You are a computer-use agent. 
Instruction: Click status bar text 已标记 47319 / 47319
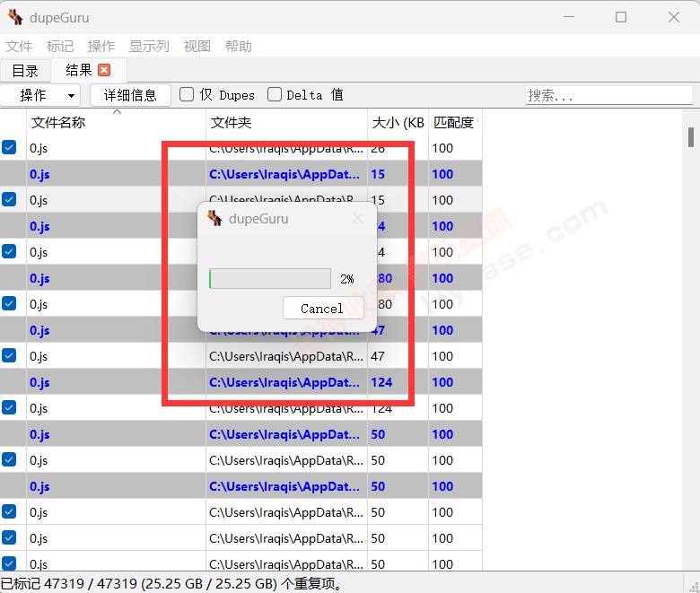[x=69, y=584]
